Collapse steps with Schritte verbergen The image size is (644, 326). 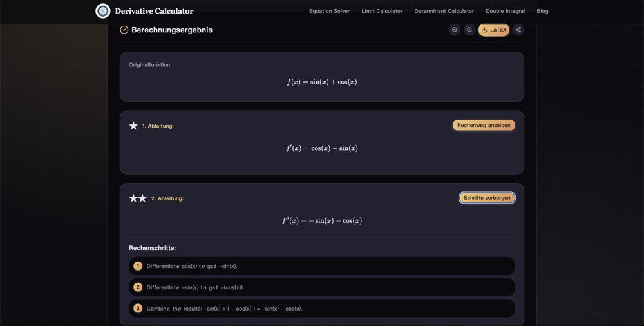pos(487,198)
